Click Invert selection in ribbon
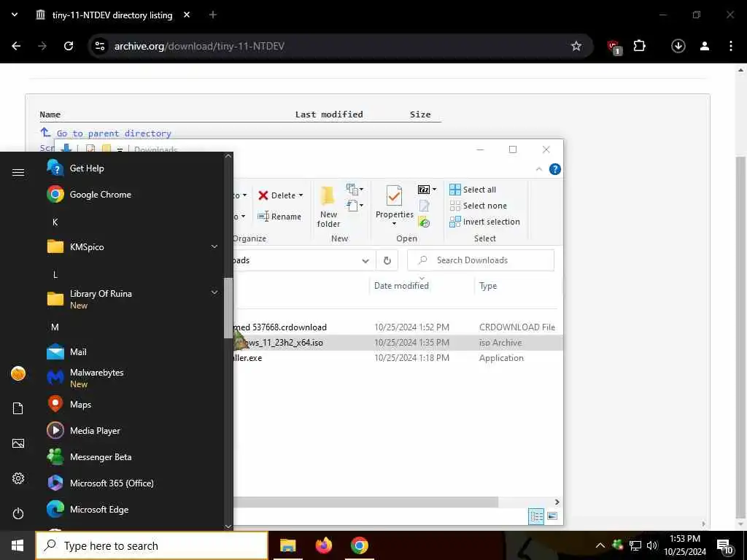The width and height of the screenshot is (747, 560). [484, 222]
